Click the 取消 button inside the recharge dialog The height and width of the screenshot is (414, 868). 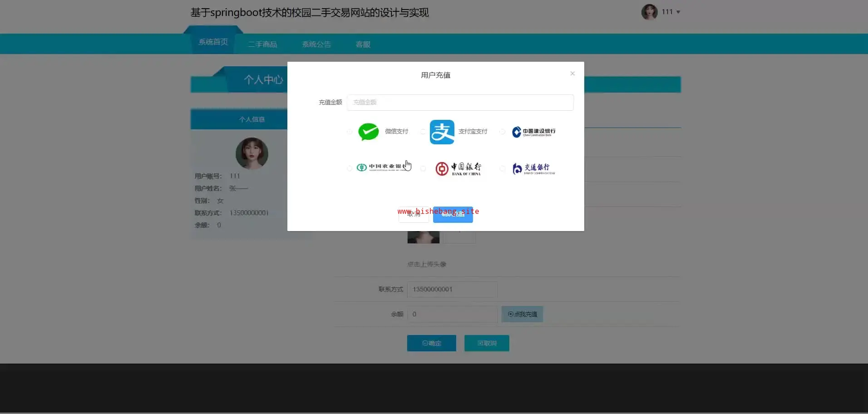414,214
